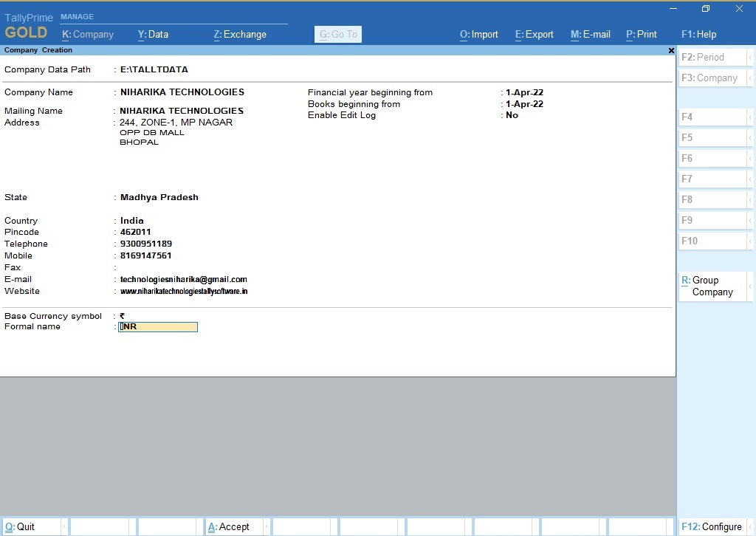Open F1: Help
The image size is (756, 536).
pyautogui.click(x=698, y=34)
